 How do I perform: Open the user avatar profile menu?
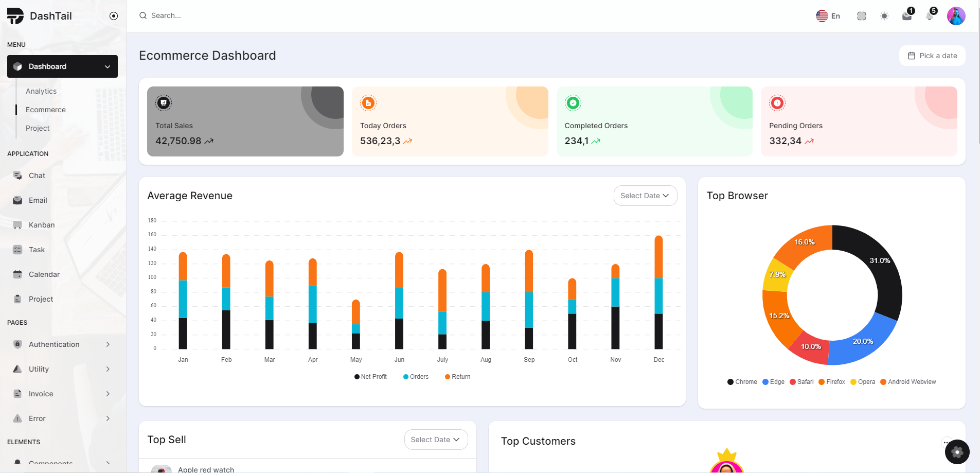956,16
